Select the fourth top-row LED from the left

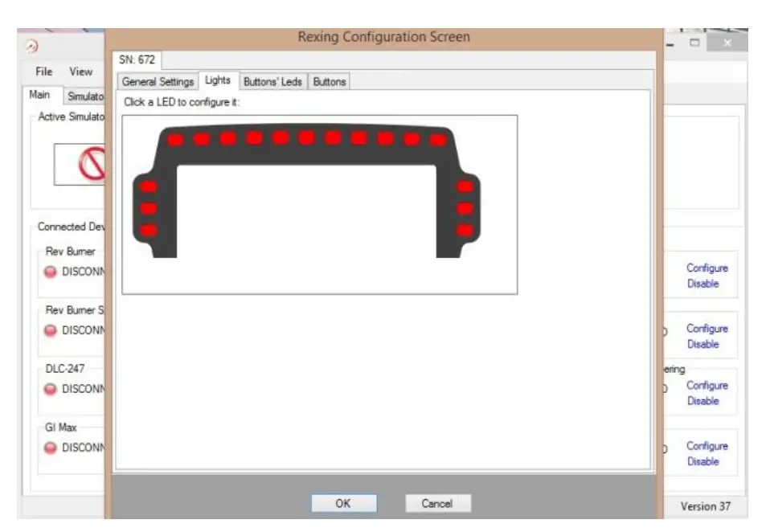click(x=254, y=138)
